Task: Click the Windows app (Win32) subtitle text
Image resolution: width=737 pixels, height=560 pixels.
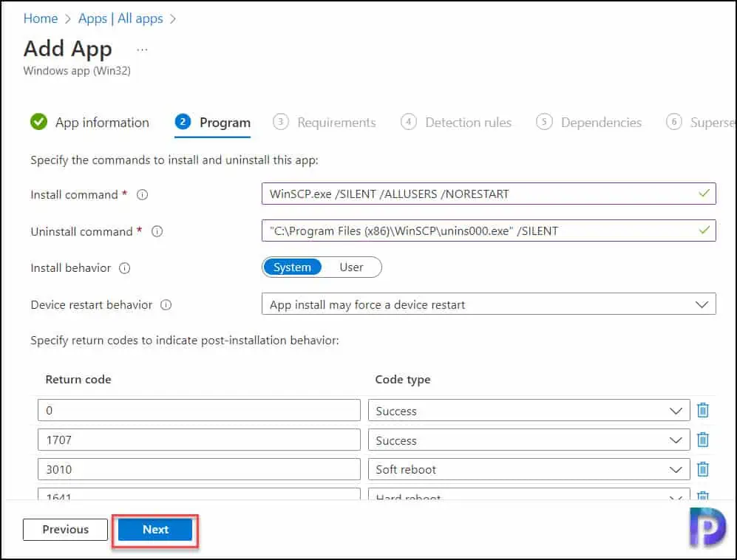Action: 77,71
